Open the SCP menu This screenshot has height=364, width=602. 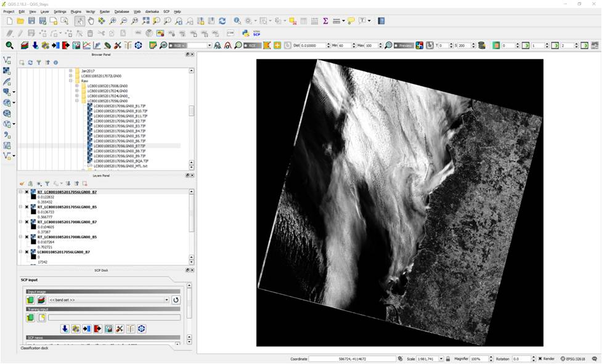(166, 12)
